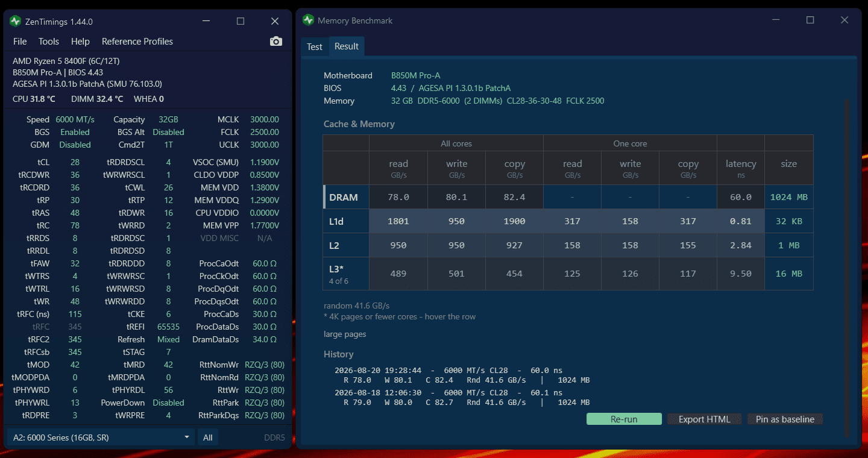Click the tCL timing value 28

coord(75,162)
